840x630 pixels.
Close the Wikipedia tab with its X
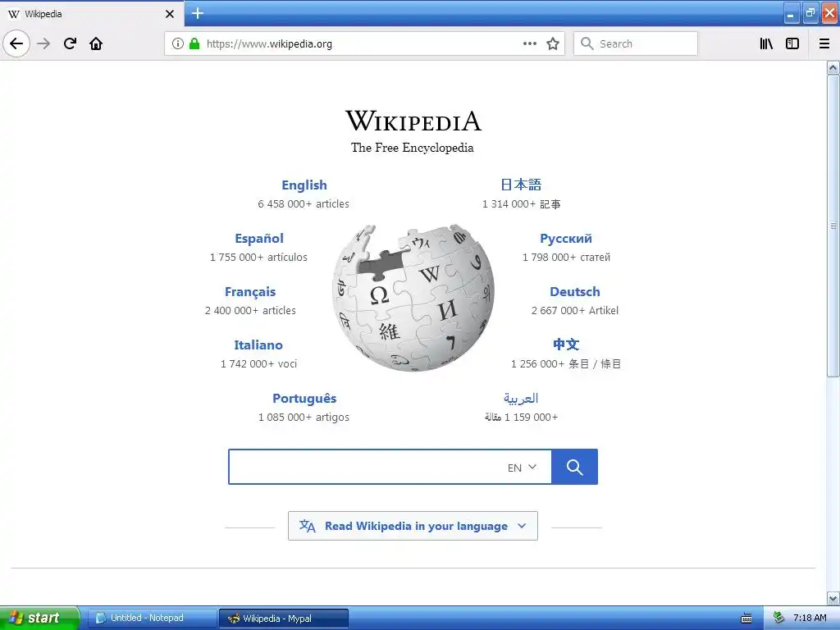coord(170,14)
